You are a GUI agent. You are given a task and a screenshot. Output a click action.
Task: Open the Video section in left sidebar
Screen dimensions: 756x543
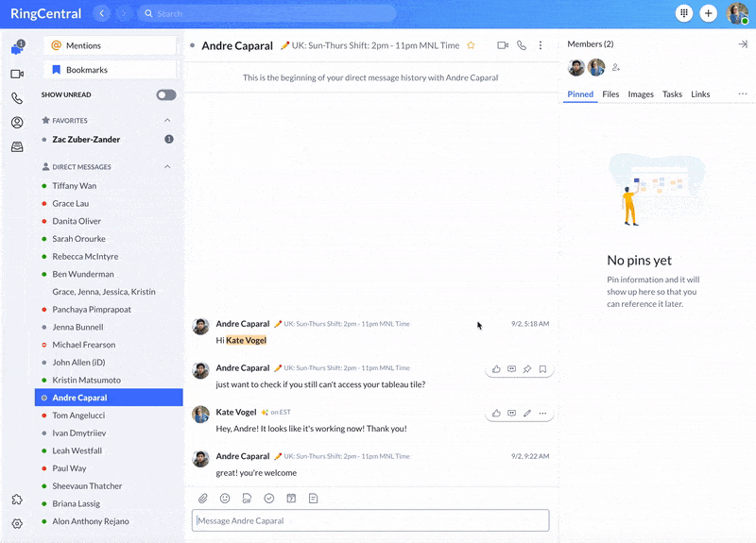click(17, 74)
